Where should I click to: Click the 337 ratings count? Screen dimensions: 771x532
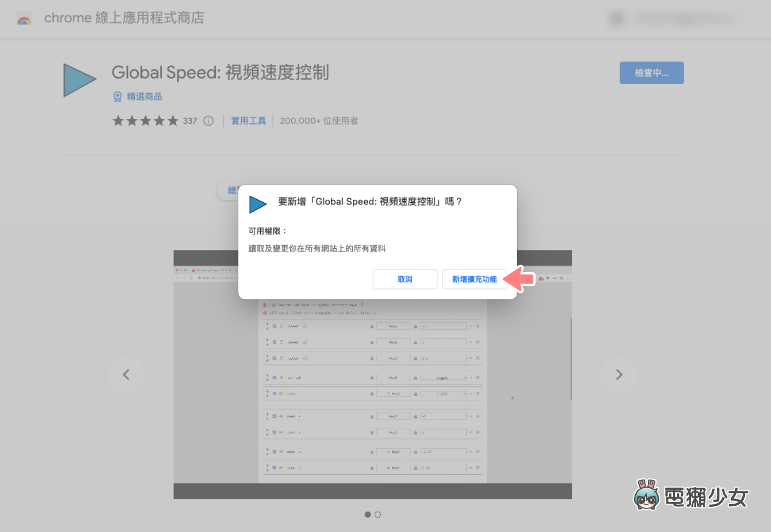coord(190,121)
